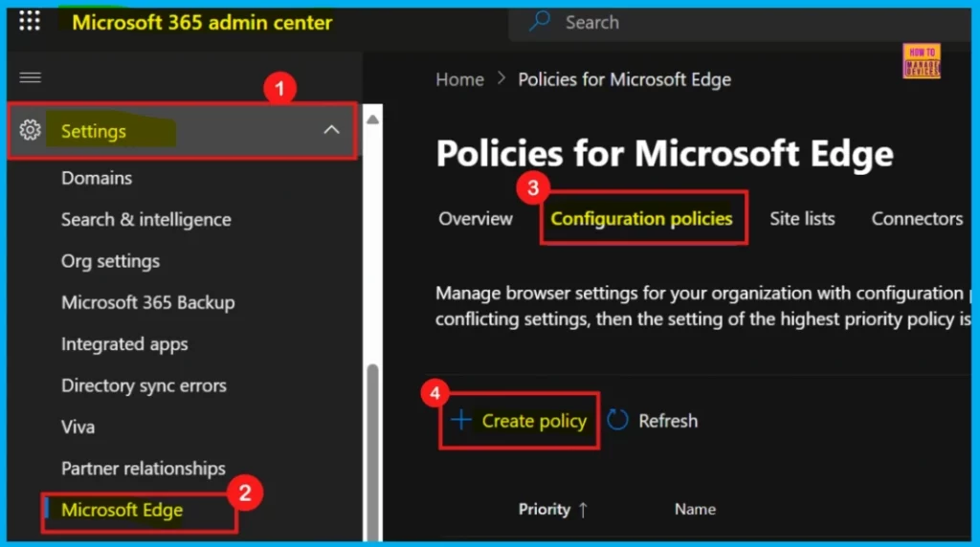
Task: Click the Priority ascending sort arrow
Action: [x=583, y=510]
